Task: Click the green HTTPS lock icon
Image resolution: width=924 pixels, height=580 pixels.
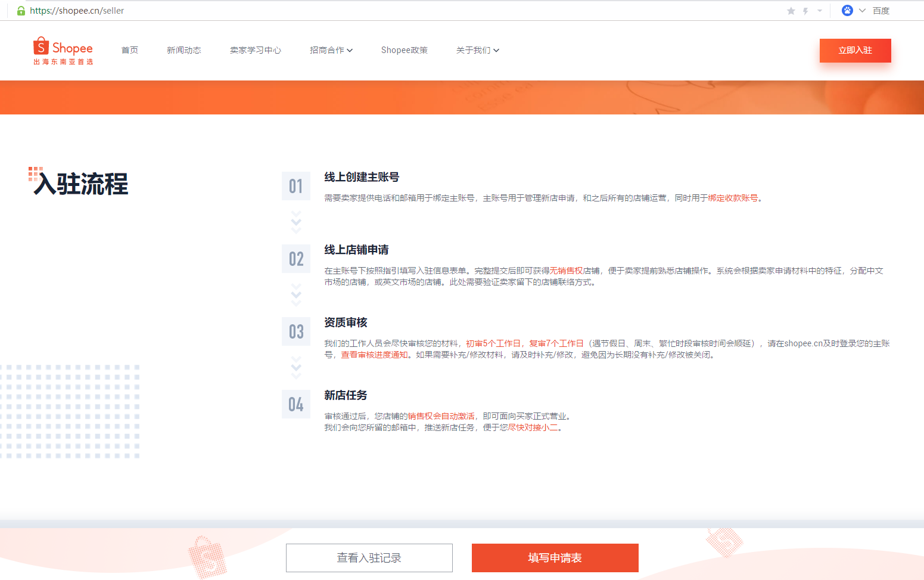Action: pos(20,10)
